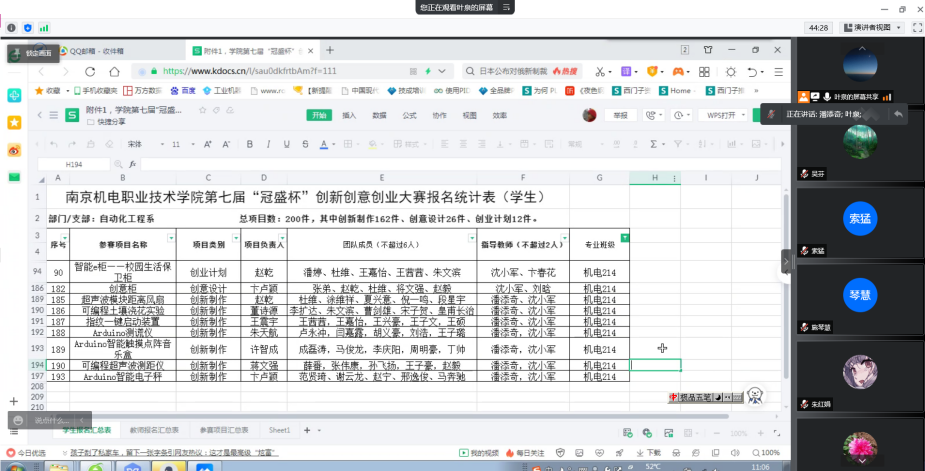This screenshot has height=471, width=925.
Task: Click the browser address bar
Action: [x=300, y=72]
